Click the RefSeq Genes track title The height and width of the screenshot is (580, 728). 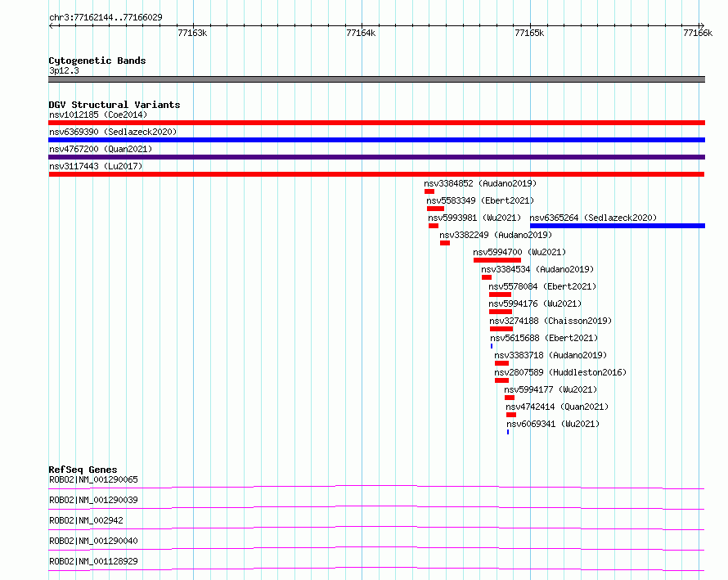click(83, 470)
